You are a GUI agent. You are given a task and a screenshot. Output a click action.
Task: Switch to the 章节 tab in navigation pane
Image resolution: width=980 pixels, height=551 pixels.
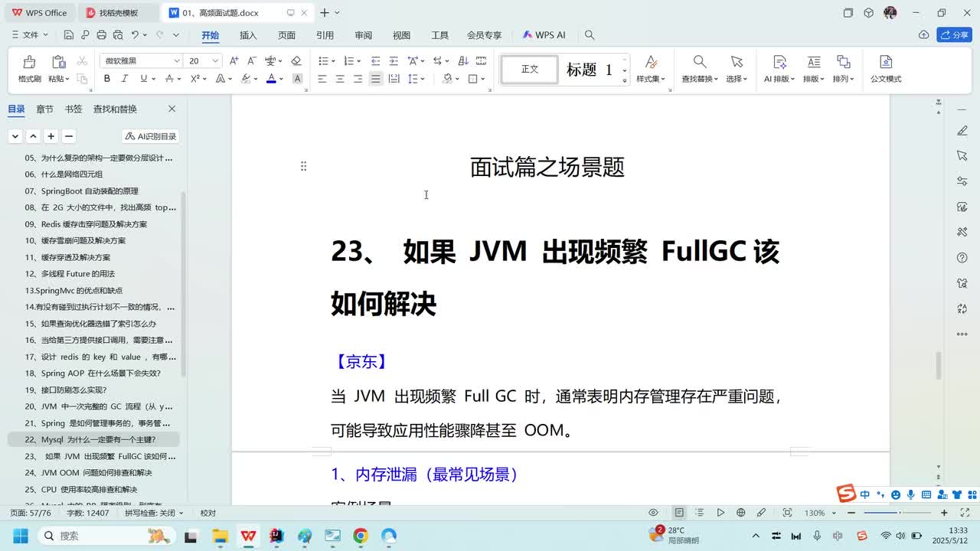click(44, 109)
